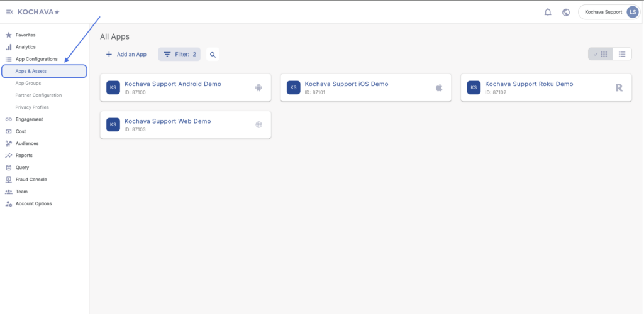Open the Fraud Console page
The height and width of the screenshot is (314, 644).
(31, 180)
